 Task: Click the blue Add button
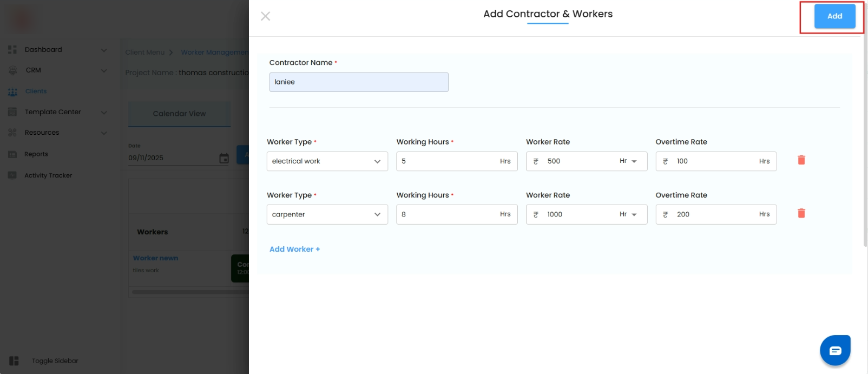coord(834,16)
